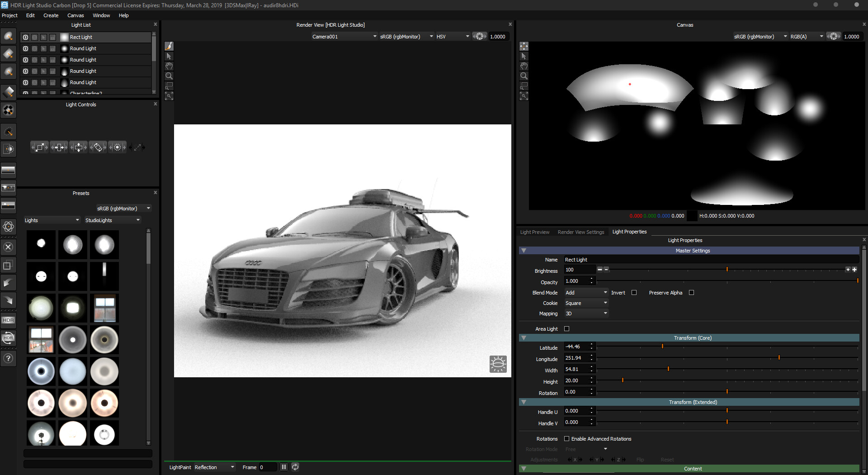Open the HSV color mode dropdown
Image resolution: width=868 pixels, height=475 pixels.
pos(453,37)
